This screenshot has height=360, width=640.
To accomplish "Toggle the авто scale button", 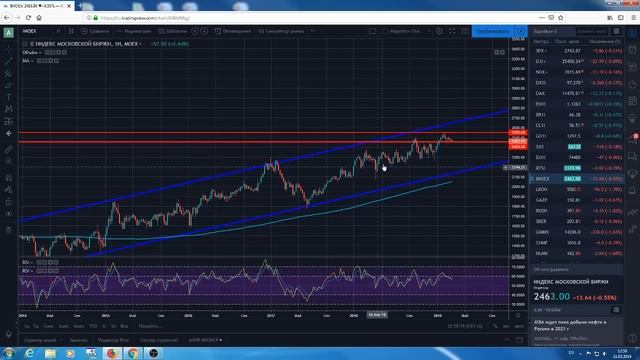I will [519, 326].
